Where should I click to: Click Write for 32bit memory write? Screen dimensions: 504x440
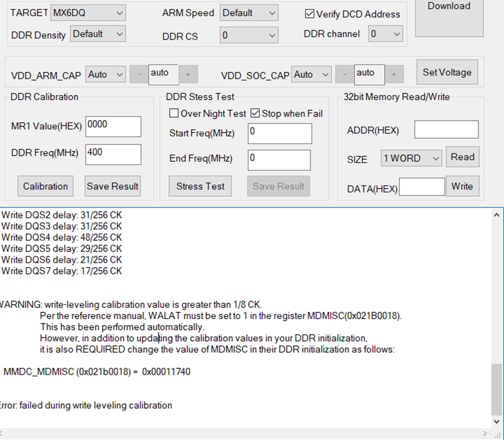coord(463,186)
